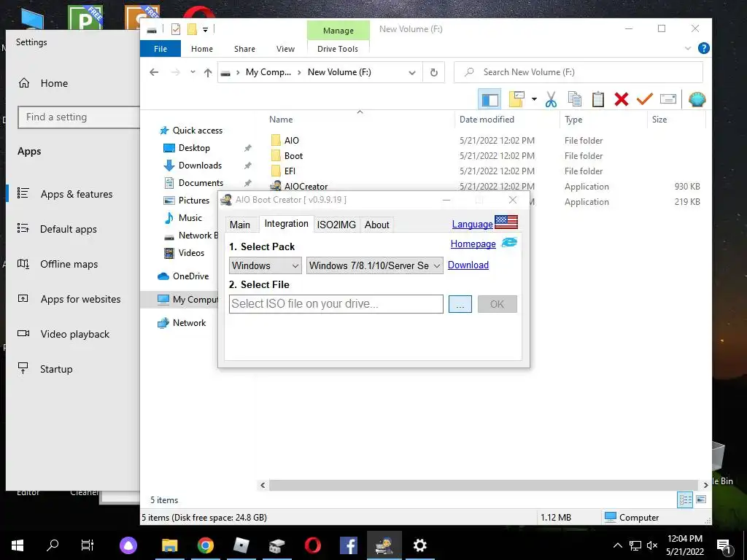Image resolution: width=747 pixels, height=560 pixels.
Task: Open Downloads in navigation pane
Action: coord(200,166)
